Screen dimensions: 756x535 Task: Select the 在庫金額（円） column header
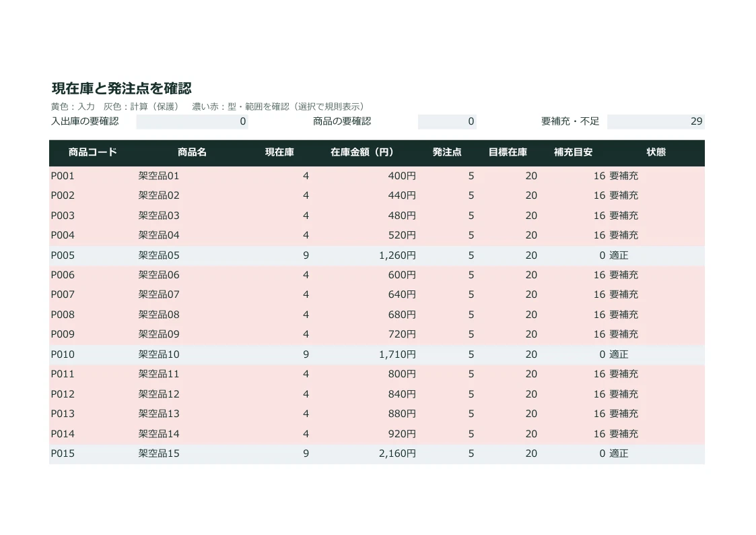[362, 152]
